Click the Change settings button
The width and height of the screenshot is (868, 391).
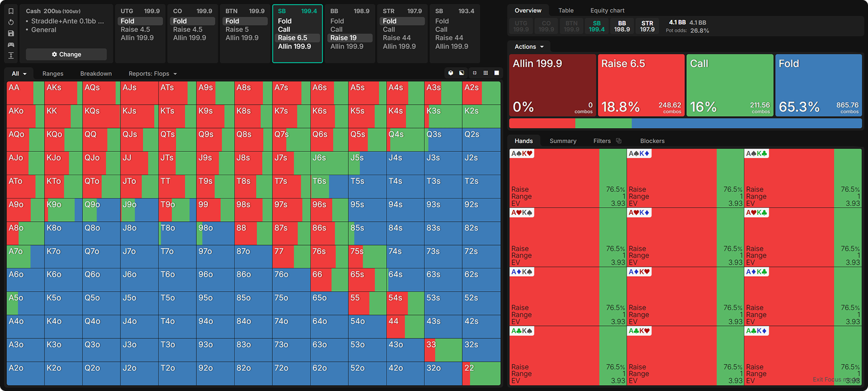[x=66, y=54]
